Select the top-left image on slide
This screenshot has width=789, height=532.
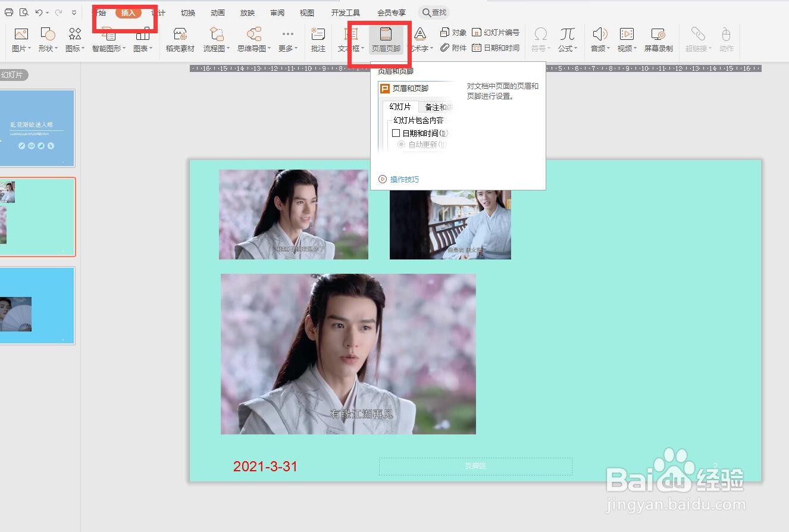pyautogui.click(x=293, y=214)
